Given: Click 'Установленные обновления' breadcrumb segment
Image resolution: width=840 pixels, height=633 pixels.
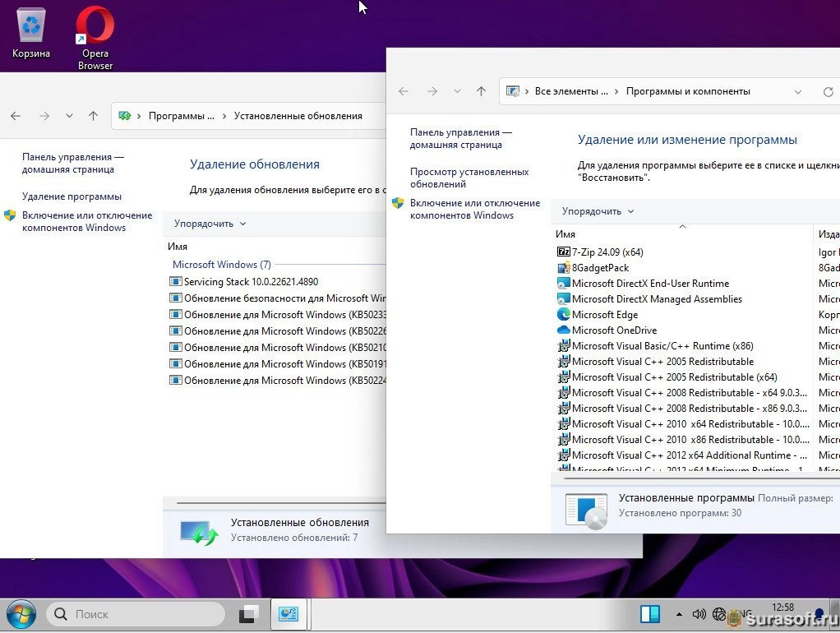Looking at the screenshot, I should tap(298, 116).
